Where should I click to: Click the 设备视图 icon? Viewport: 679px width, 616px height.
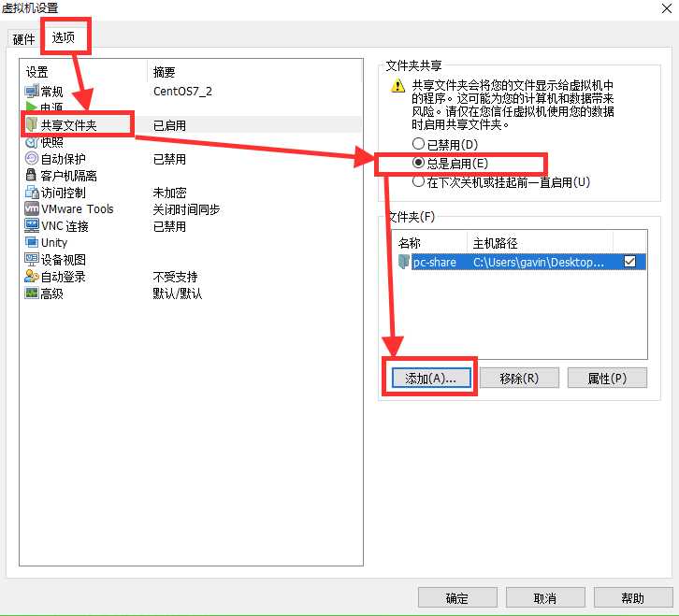coord(32,259)
